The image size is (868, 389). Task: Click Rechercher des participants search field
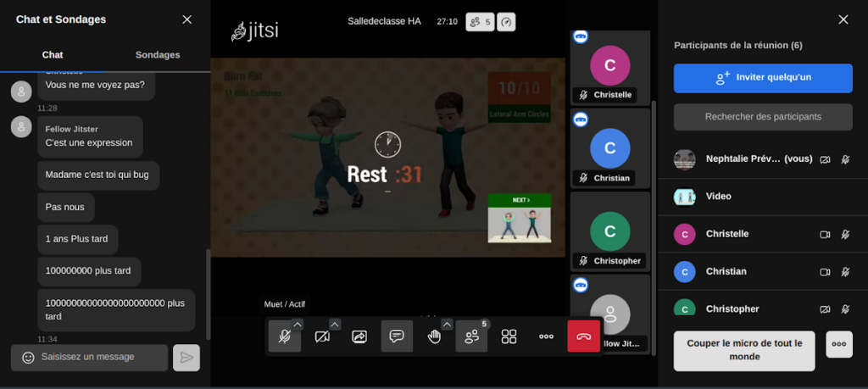pos(763,117)
